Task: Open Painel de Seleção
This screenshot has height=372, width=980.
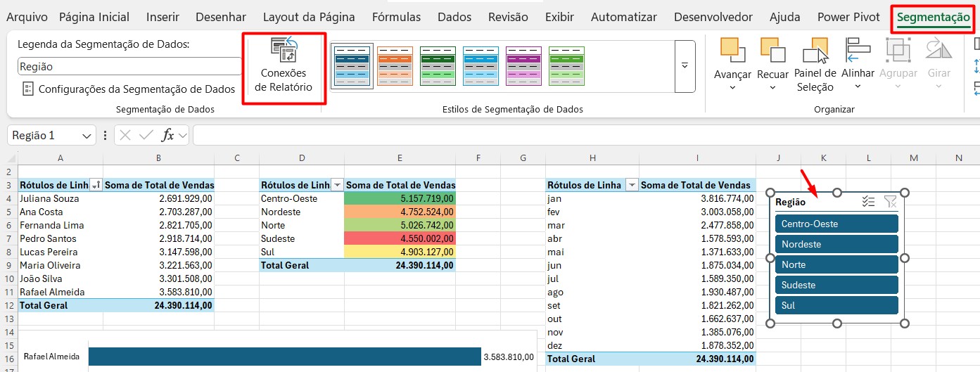Action: click(x=815, y=65)
